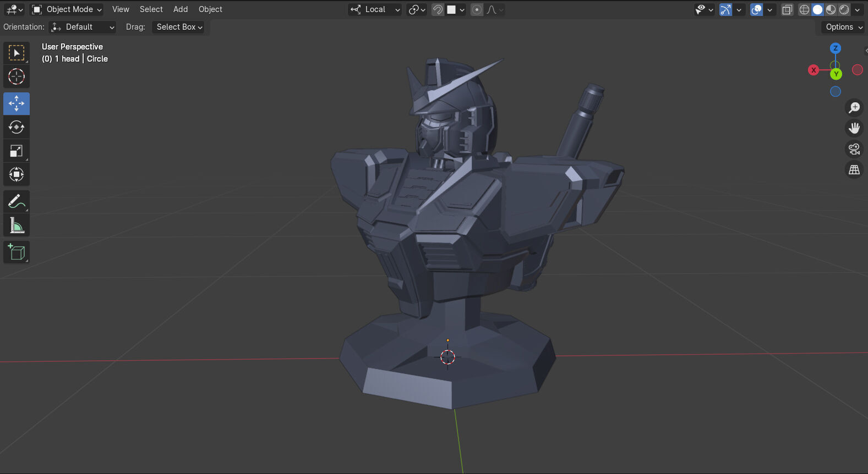Click the Pan view hand icon
The height and width of the screenshot is (474, 868).
point(854,128)
